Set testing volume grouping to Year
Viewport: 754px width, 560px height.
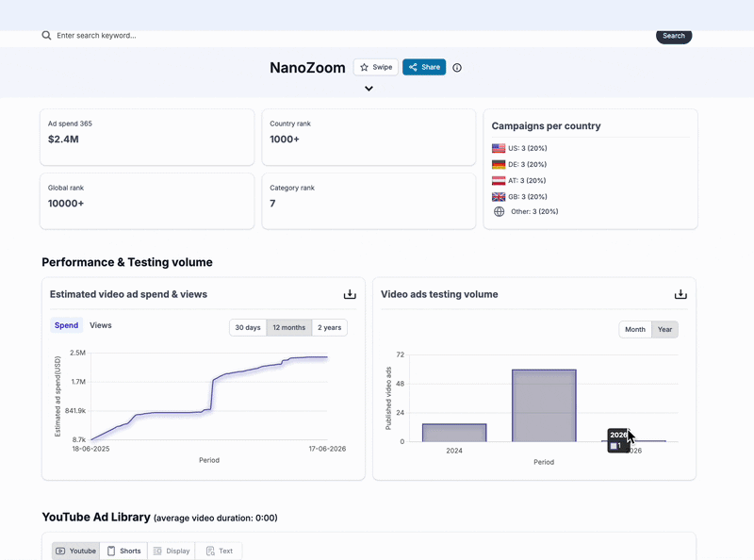665,330
